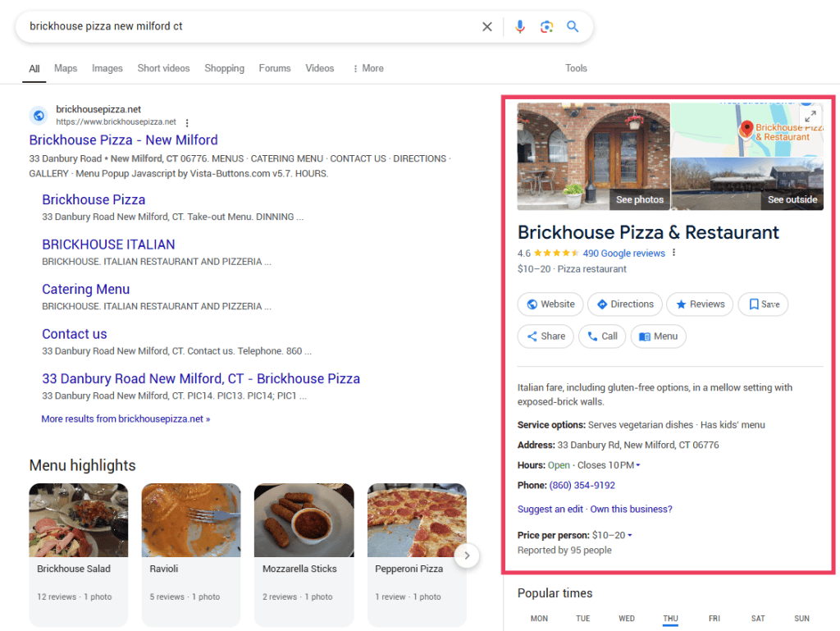The height and width of the screenshot is (631, 840).
Task: Click the Share button
Action: [x=546, y=336]
